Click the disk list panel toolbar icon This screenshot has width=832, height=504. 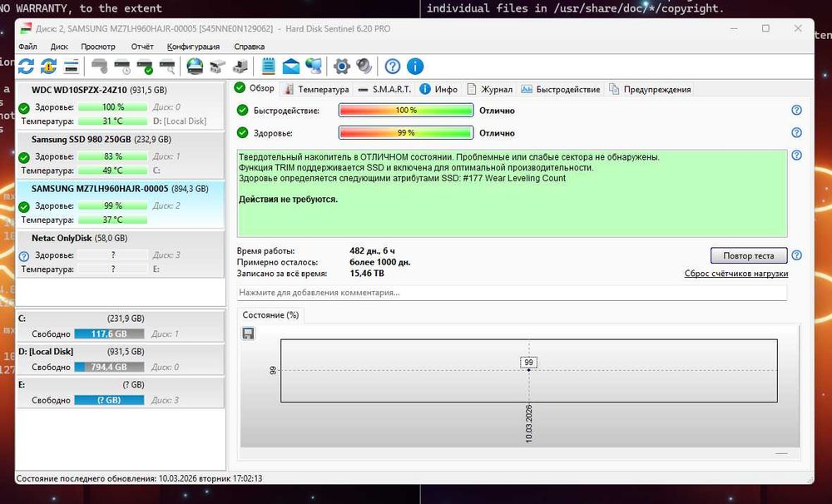click(x=71, y=67)
